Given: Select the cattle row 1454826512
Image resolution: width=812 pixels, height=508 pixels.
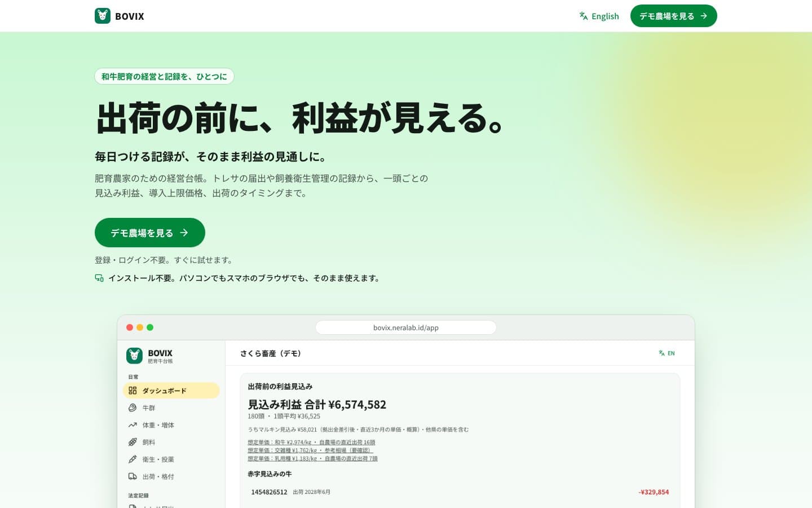Looking at the screenshot, I should click(460, 492).
